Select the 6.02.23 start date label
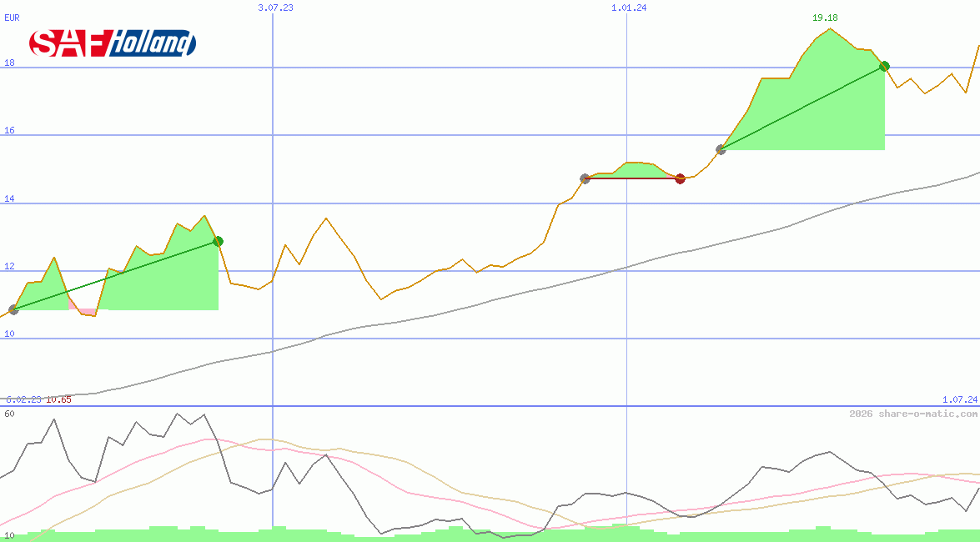Screen dimensions: 980x542 (x=23, y=399)
